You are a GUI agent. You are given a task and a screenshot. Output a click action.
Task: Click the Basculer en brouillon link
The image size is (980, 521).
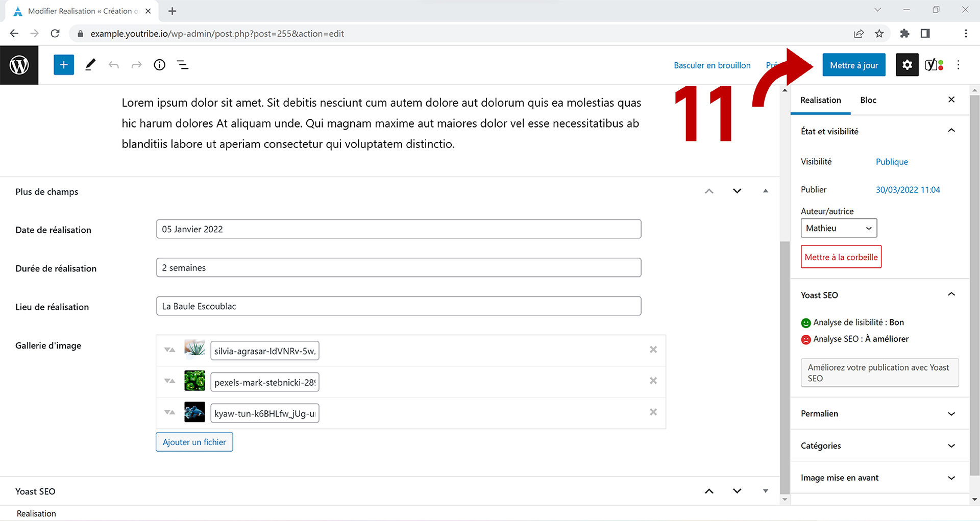(712, 65)
